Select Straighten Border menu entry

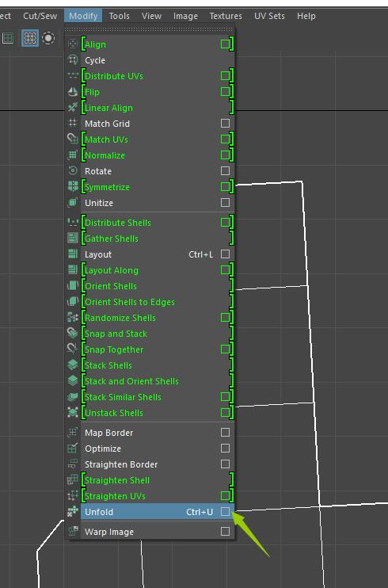pyautogui.click(x=150, y=464)
